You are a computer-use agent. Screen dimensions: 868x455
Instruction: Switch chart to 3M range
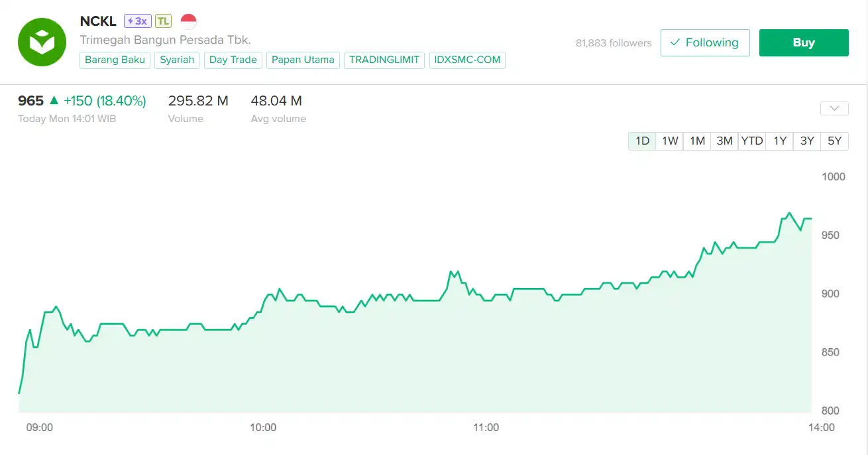click(724, 141)
